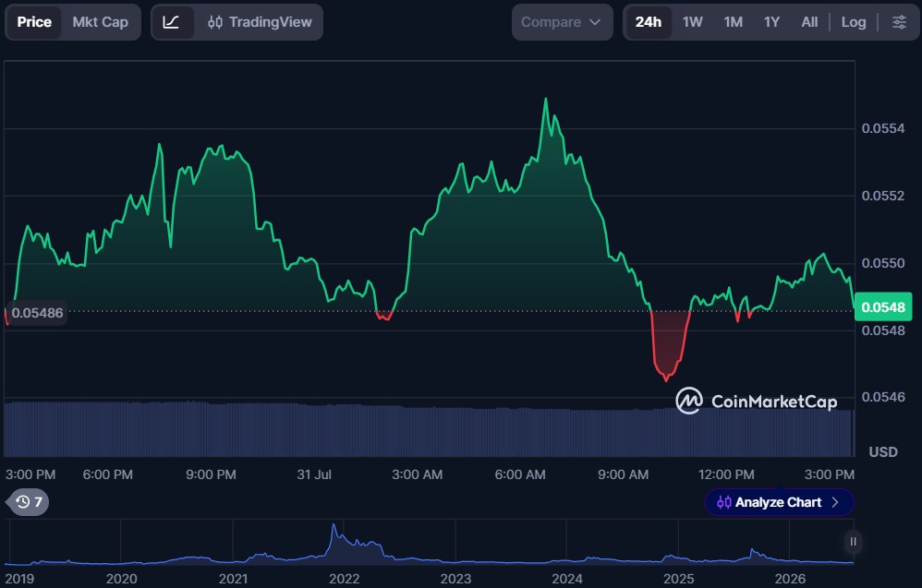Open the Analyze Chart button

pyautogui.click(x=779, y=502)
